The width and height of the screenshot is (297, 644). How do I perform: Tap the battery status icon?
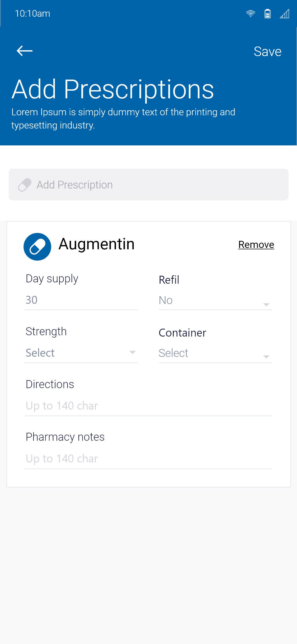[267, 13]
